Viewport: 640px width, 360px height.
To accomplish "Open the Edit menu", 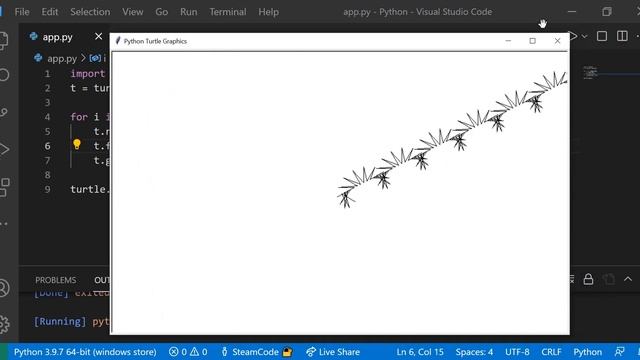I will tap(49, 12).
